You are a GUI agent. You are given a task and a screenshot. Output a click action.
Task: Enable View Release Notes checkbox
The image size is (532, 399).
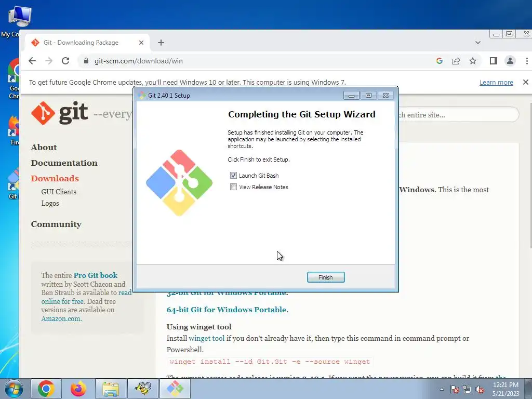[233, 187]
